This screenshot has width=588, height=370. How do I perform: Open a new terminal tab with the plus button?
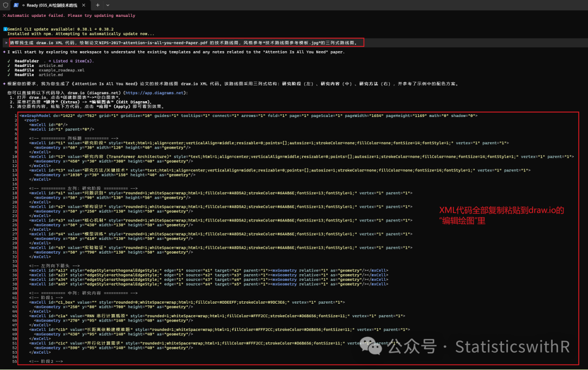pos(98,5)
